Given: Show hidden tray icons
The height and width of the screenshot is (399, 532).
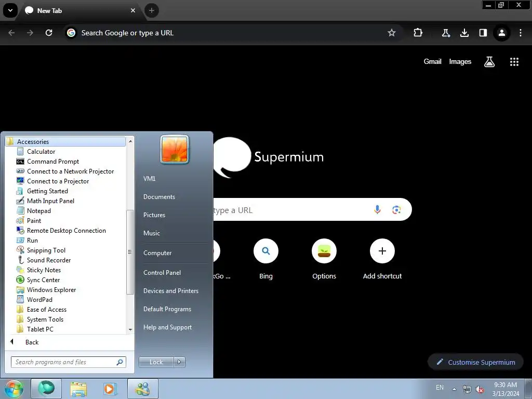Looking at the screenshot, I should tap(454, 389).
